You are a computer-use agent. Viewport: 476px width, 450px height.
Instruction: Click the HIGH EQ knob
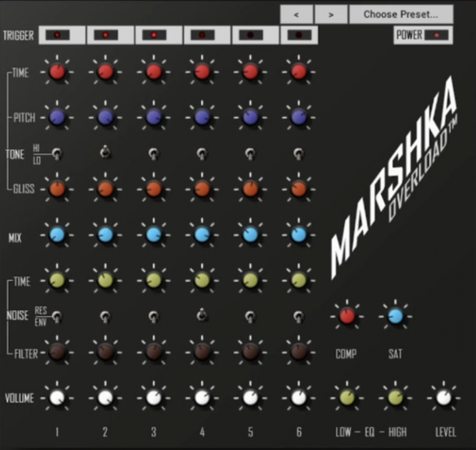point(395,398)
